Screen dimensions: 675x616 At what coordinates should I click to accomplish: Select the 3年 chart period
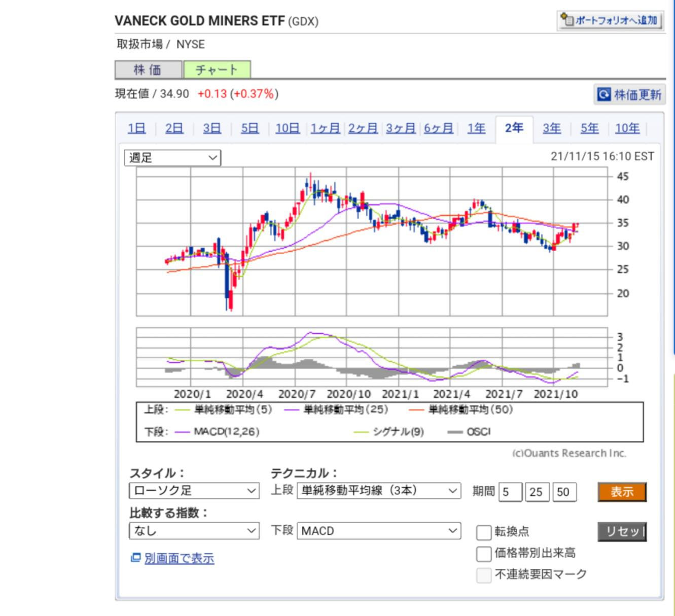(x=552, y=128)
